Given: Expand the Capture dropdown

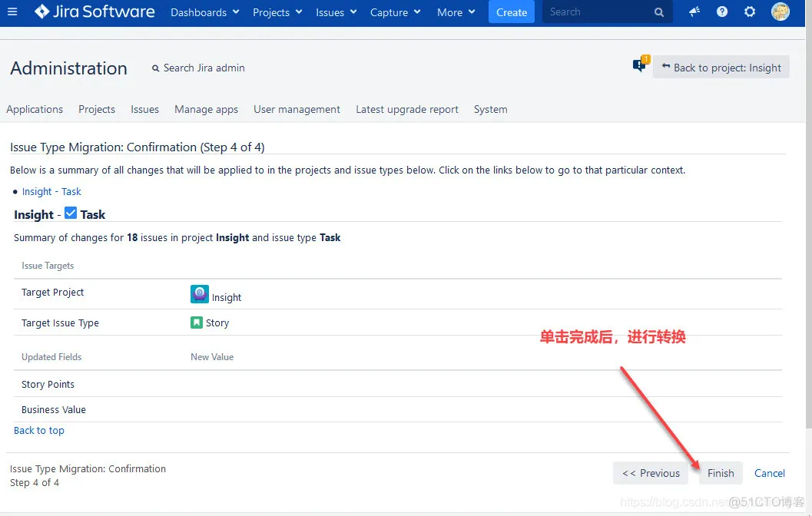Looking at the screenshot, I should (395, 12).
